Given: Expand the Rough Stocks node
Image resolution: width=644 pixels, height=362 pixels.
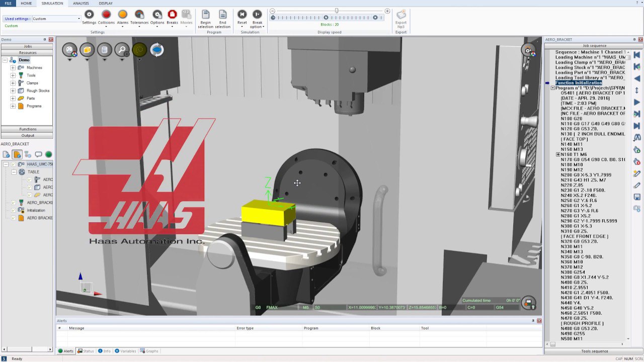Looking at the screenshot, I should pos(13,90).
